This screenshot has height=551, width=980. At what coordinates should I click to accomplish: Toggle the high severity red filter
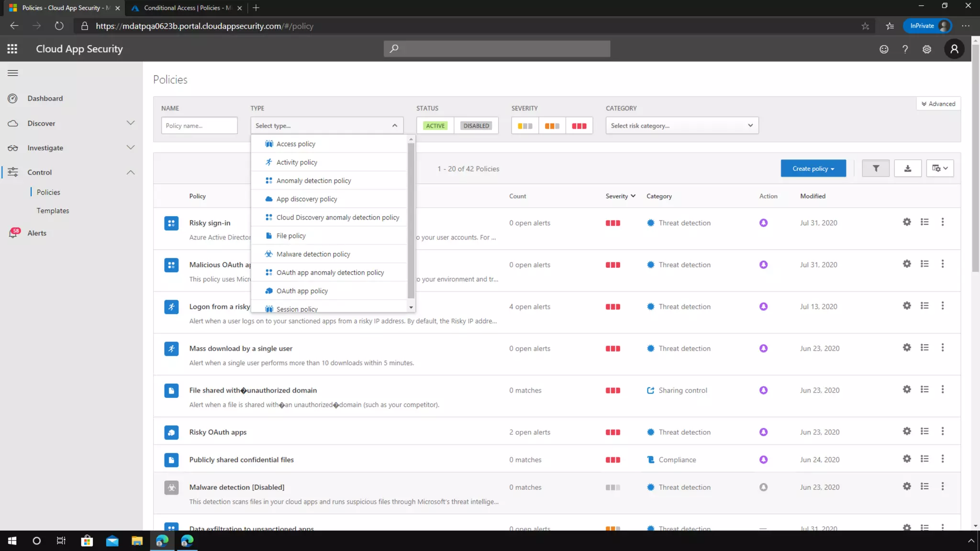click(579, 126)
